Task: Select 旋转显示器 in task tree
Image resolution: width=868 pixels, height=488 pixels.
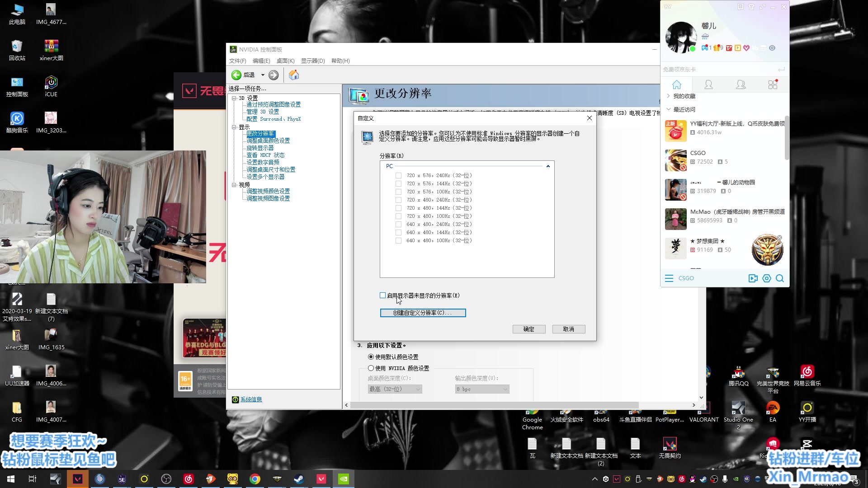Action: coord(260,148)
